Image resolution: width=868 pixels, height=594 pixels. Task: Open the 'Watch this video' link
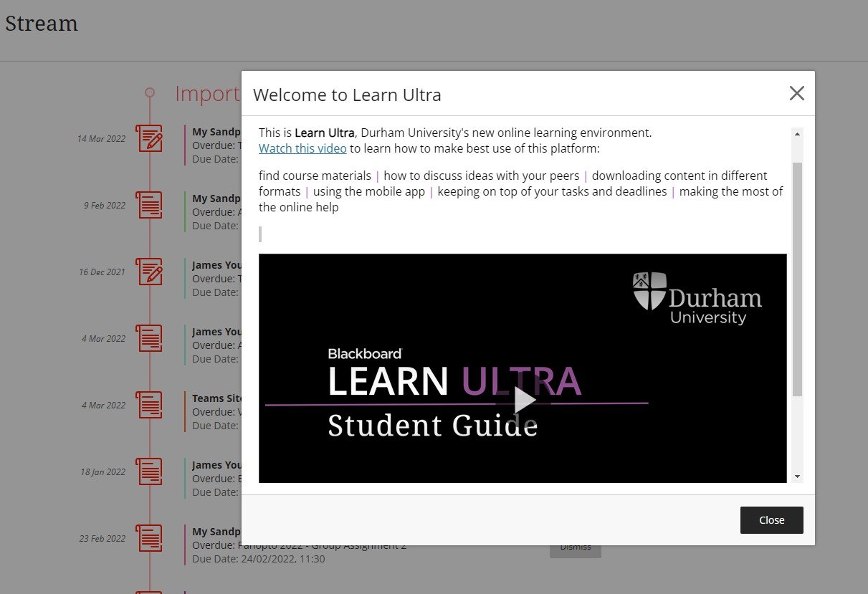[302, 148]
